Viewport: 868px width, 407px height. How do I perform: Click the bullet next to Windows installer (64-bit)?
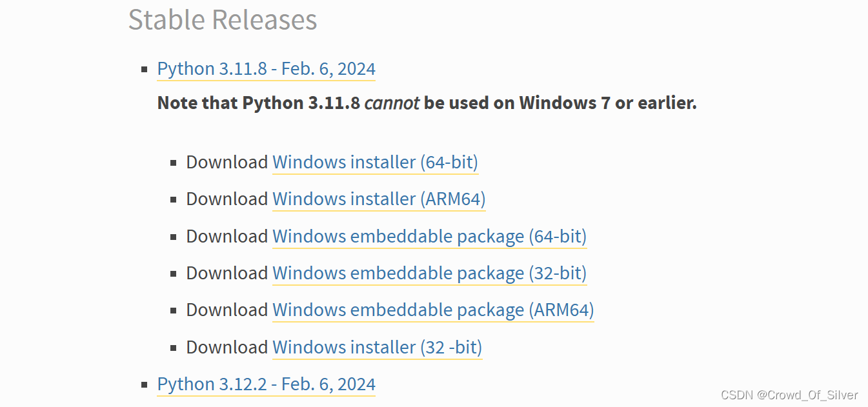point(174,161)
